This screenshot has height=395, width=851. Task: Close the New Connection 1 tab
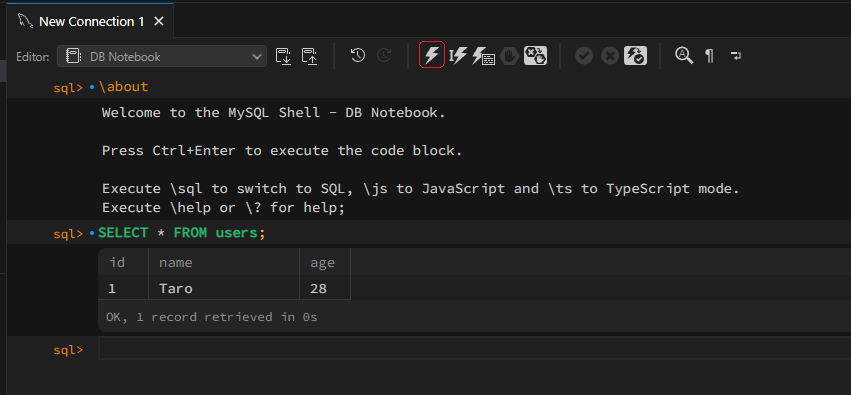(158, 22)
